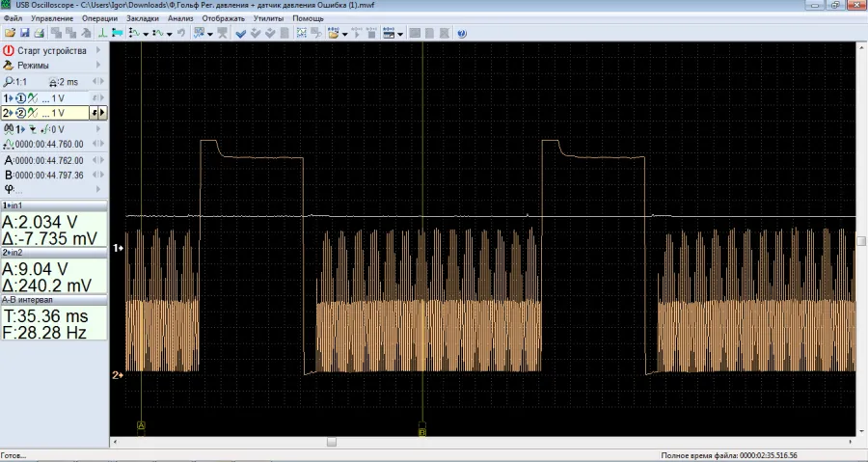
Task: Click the blue checkmark toolbar icon
Action: pos(240,33)
